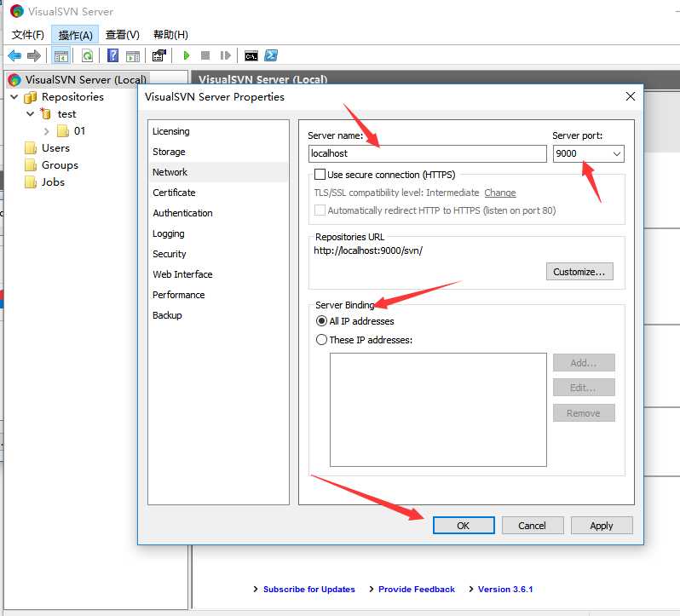Viewport: 680px width, 616px height.
Task: Select the 01 folder in the tree
Action: (x=79, y=131)
